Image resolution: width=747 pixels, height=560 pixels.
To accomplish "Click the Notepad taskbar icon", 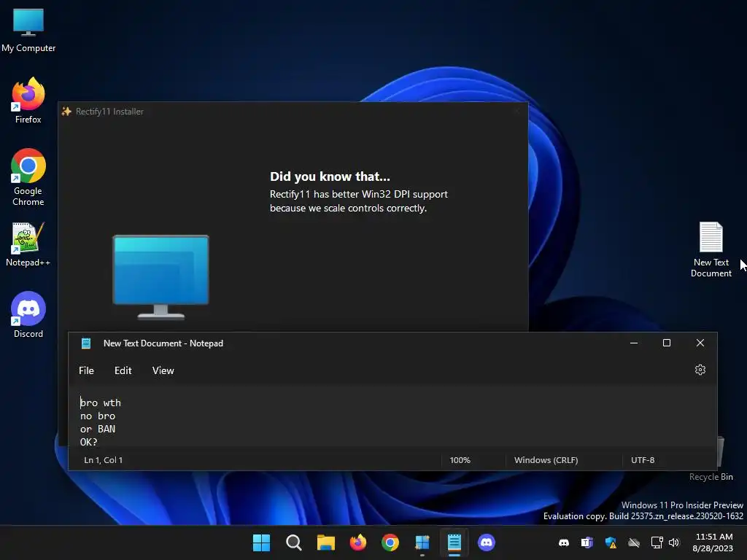I will coord(454,542).
